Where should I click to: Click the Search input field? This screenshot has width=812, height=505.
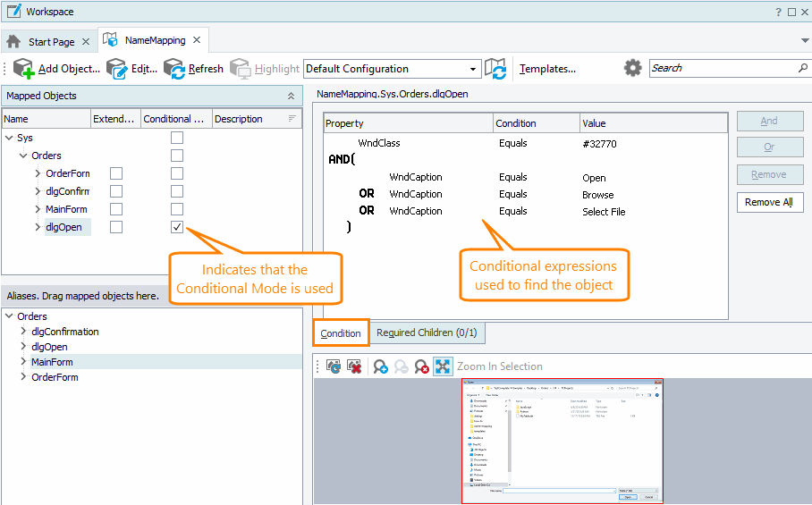pos(722,68)
